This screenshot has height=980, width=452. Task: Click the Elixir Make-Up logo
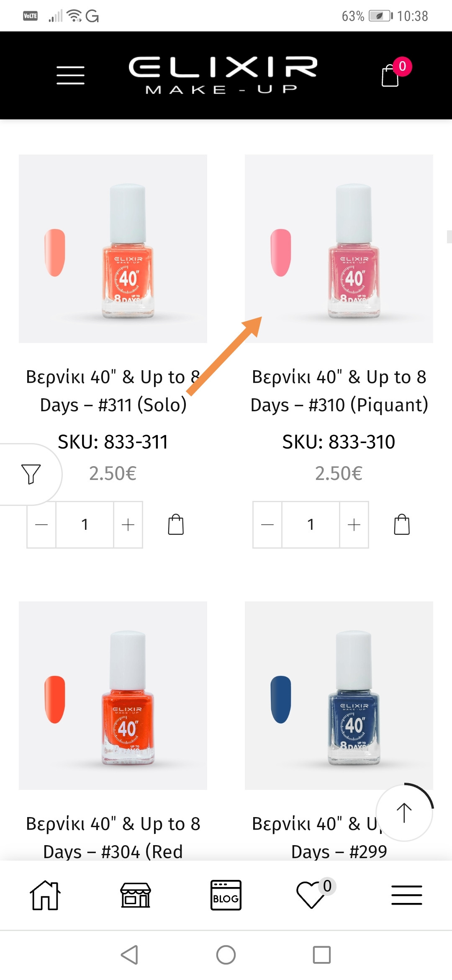point(223,75)
